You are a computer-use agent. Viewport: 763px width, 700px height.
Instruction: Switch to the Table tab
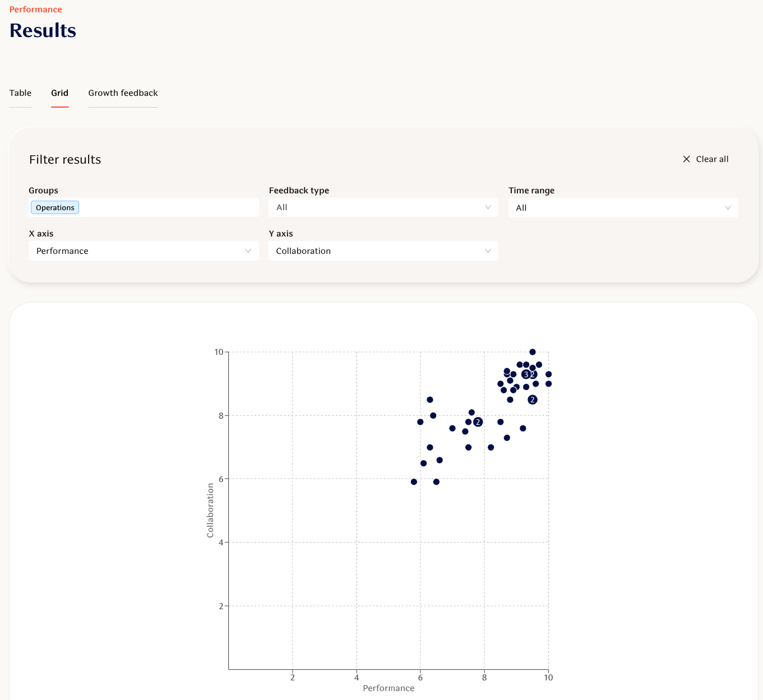pos(20,93)
